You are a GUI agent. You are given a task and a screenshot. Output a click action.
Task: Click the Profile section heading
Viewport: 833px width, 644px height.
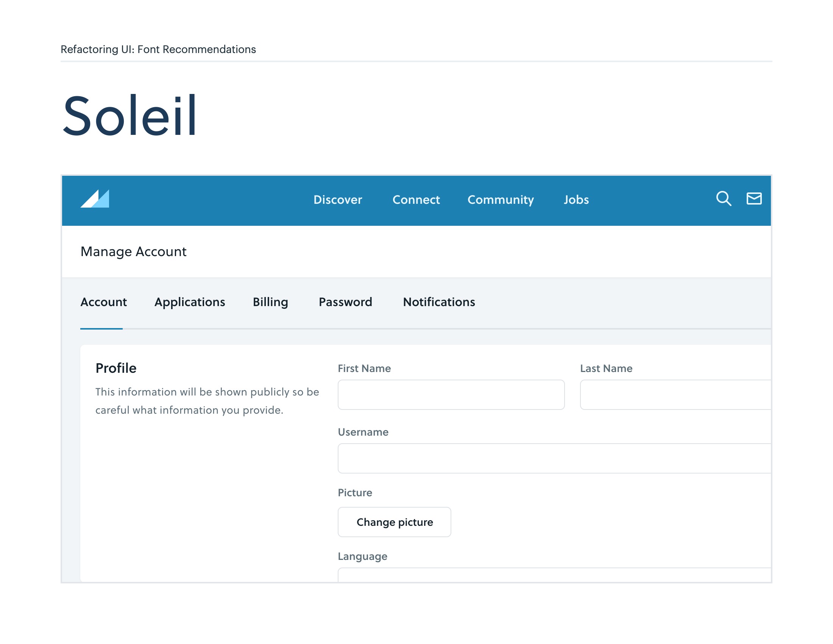tap(116, 368)
